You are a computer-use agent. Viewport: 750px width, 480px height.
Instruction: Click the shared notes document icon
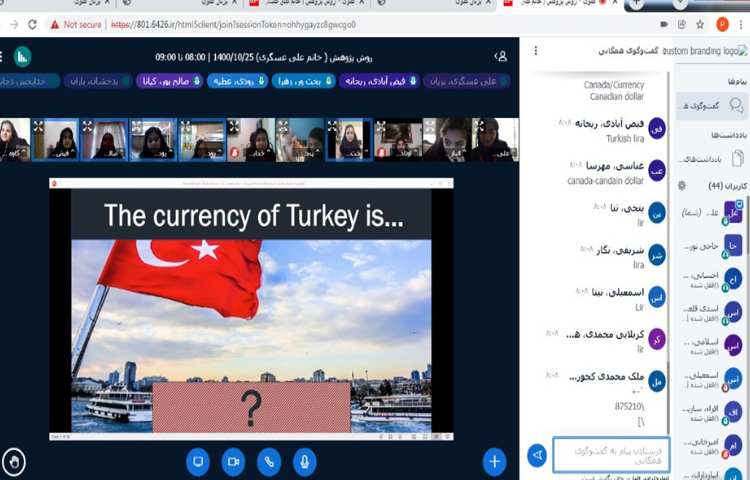[738, 158]
